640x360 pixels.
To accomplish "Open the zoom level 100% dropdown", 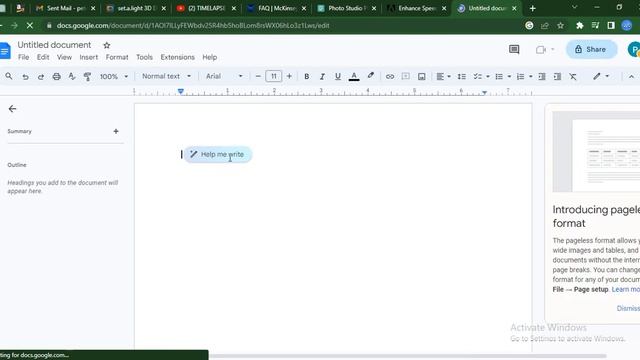I will pyautogui.click(x=114, y=76).
